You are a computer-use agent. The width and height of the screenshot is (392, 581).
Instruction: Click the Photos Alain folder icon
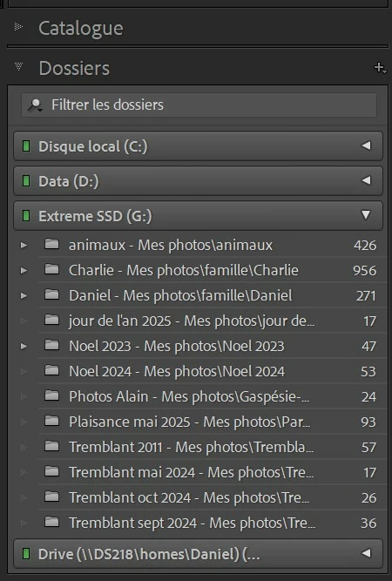[x=51, y=395]
